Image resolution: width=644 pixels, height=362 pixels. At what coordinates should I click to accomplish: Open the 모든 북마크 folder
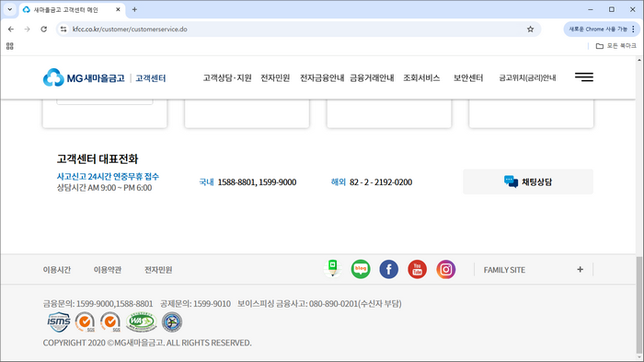pos(615,46)
